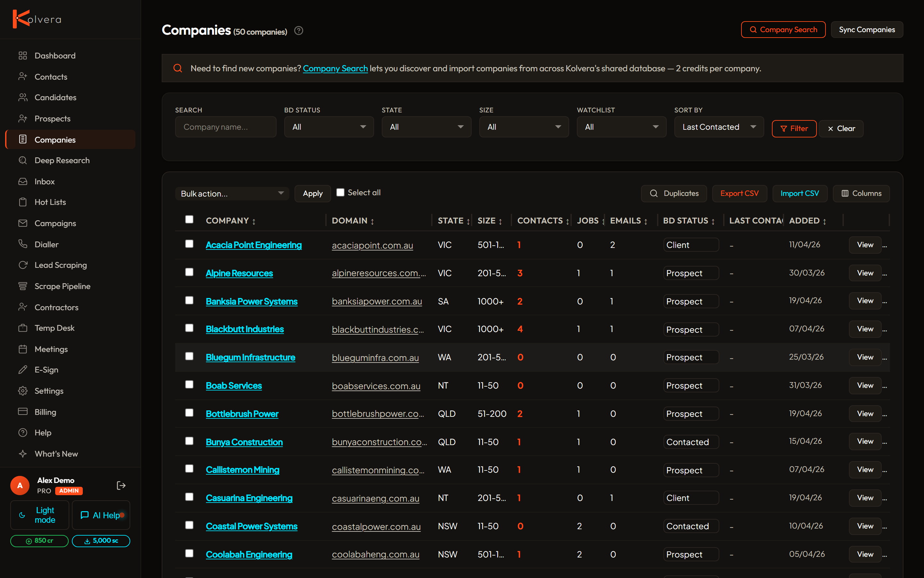Screen dimensions: 924x578
Task: Switch to Light mode
Action: point(40,515)
